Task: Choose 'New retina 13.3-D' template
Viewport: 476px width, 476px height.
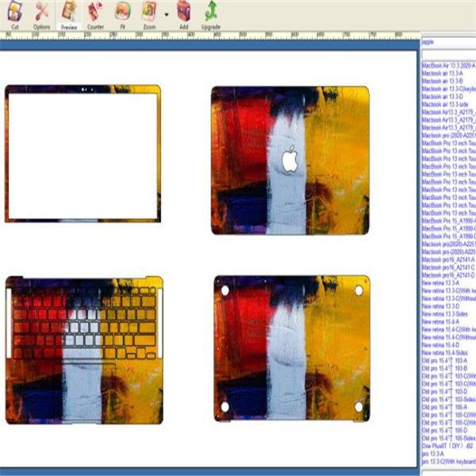Action: coord(440,306)
